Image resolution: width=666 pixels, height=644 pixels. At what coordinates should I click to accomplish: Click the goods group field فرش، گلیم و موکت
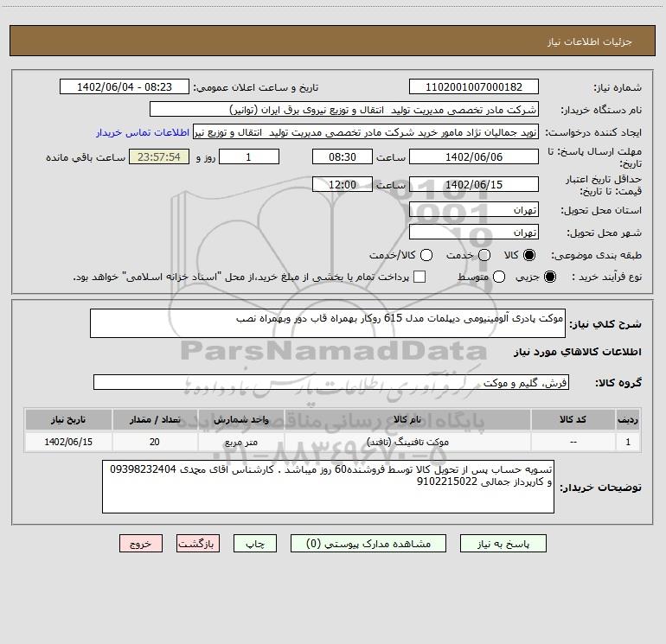click(331, 382)
